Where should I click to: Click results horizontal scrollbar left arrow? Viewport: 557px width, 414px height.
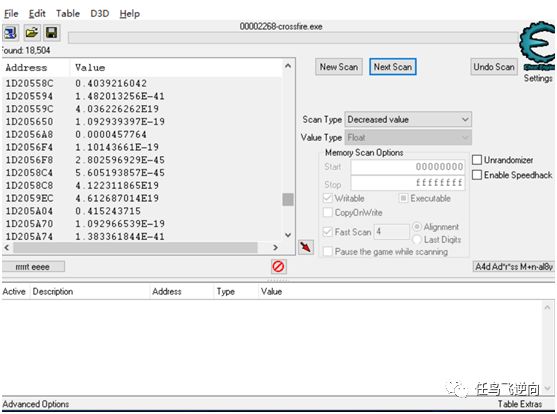click(x=7, y=247)
